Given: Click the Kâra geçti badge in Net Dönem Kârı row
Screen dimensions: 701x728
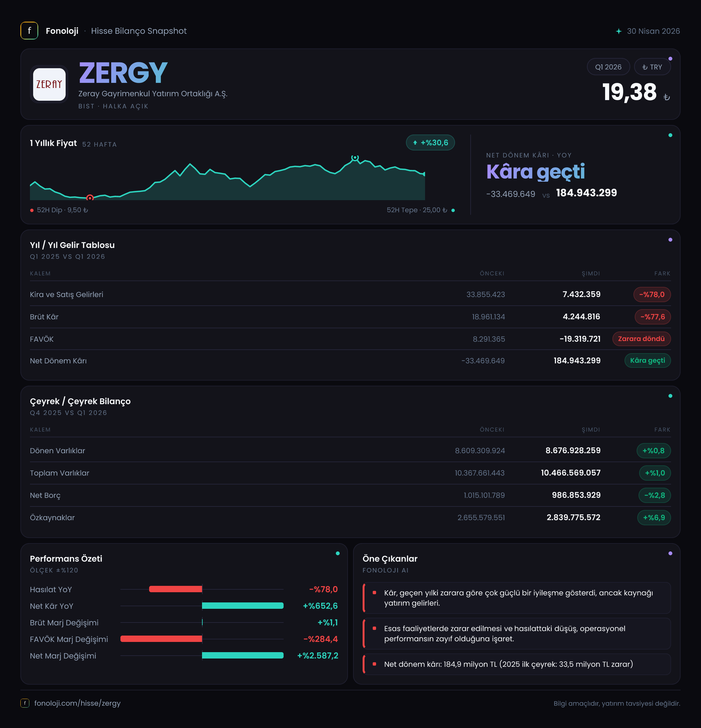Looking at the screenshot, I should tap(647, 360).
